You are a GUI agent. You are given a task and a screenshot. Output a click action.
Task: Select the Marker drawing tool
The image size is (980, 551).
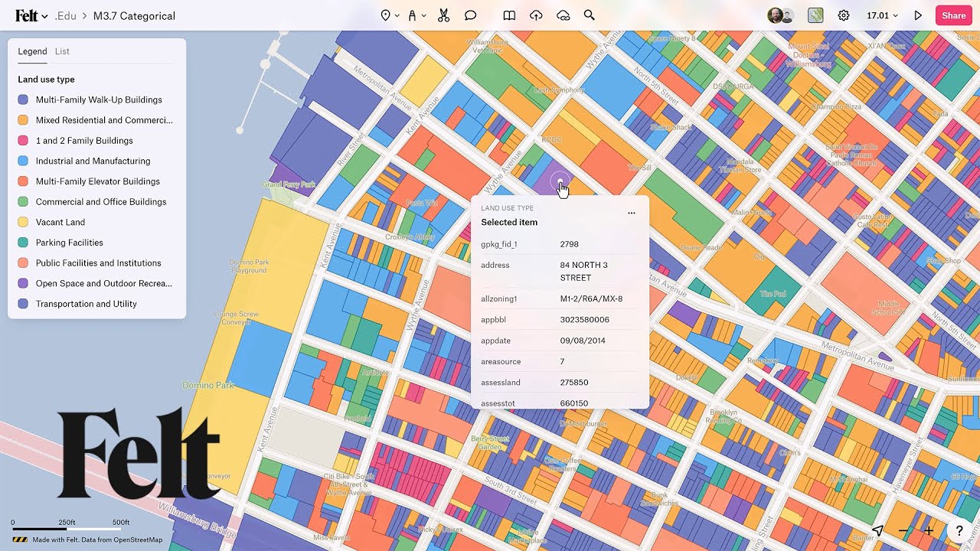point(412,15)
